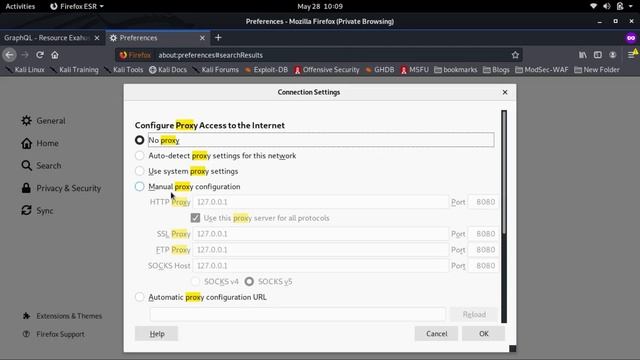Click the address bar URL
Screen dimensions: 640x360
(210, 55)
